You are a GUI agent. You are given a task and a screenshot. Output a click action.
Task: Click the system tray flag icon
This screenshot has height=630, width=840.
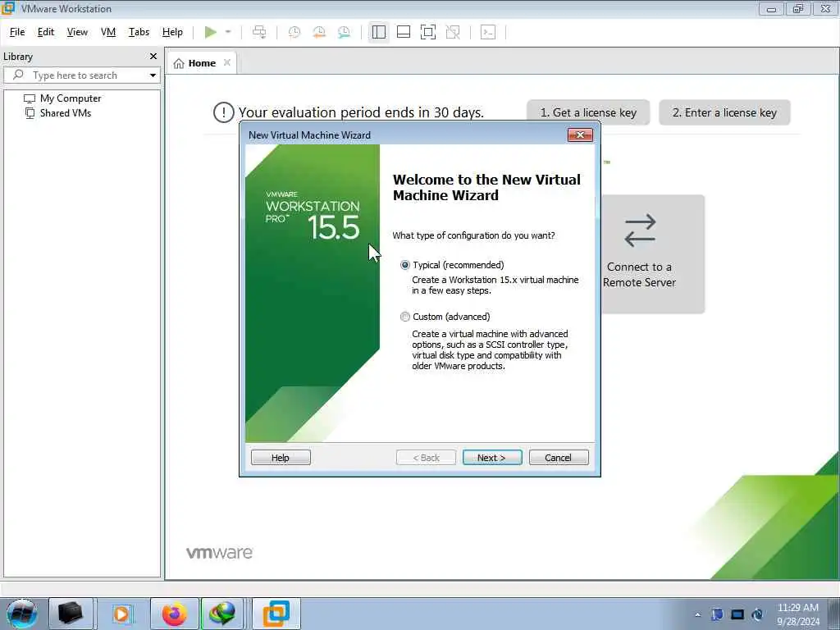(717, 614)
